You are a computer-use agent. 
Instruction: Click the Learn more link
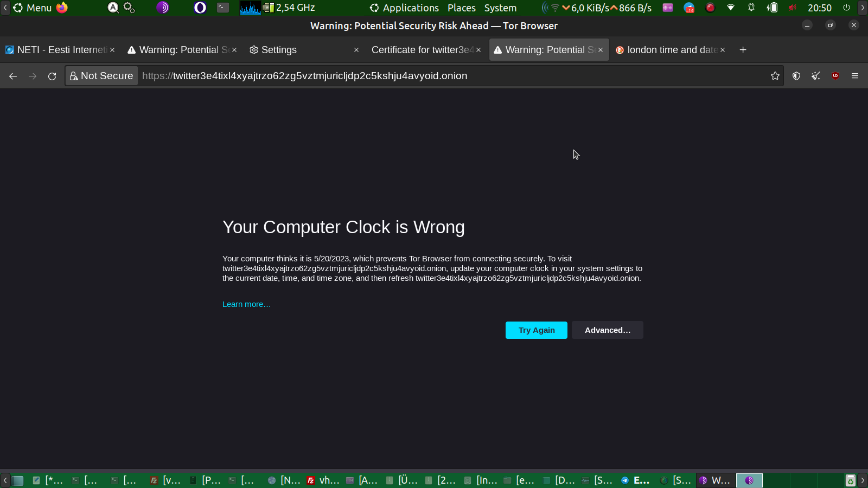click(x=246, y=304)
